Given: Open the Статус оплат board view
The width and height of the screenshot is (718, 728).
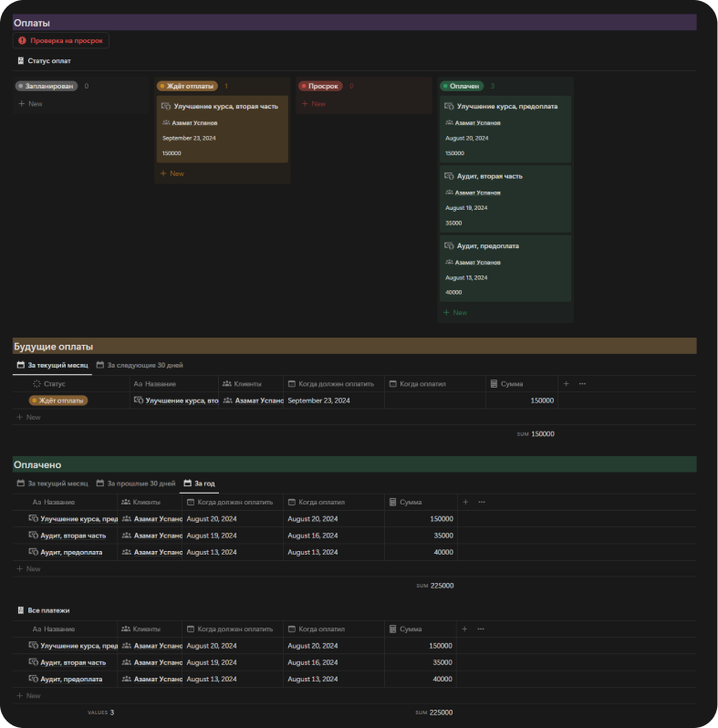Looking at the screenshot, I should click(44, 61).
